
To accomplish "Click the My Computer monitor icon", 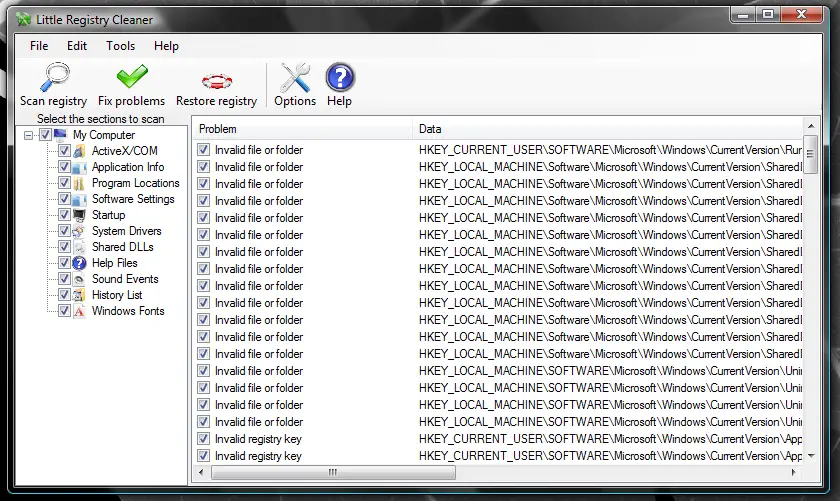I will click(61, 134).
